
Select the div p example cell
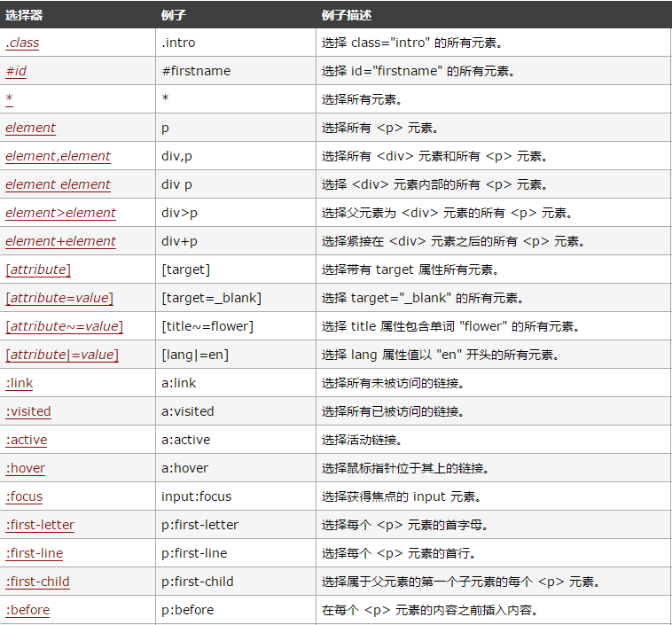point(236,184)
